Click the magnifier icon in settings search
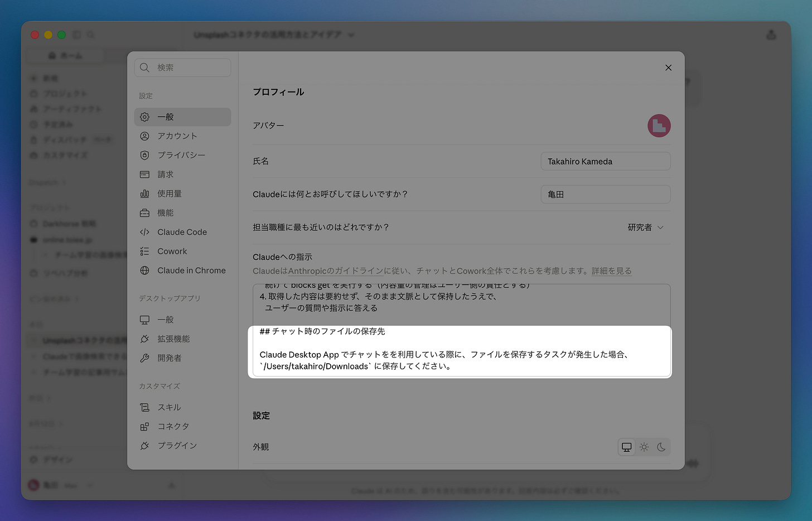 point(144,67)
